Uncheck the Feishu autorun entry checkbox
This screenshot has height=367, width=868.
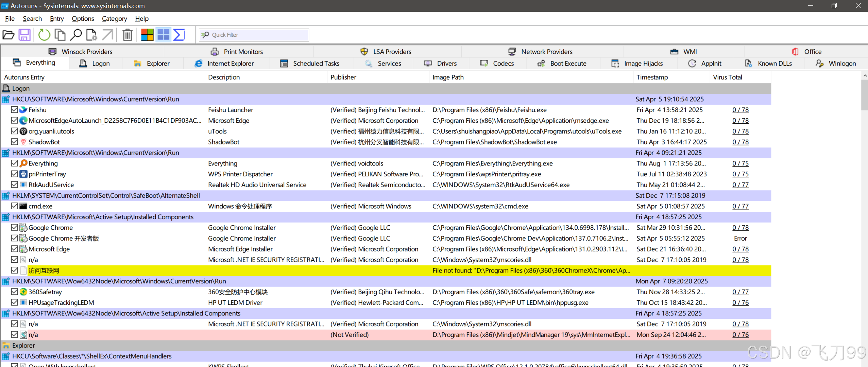click(x=14, y=109)
